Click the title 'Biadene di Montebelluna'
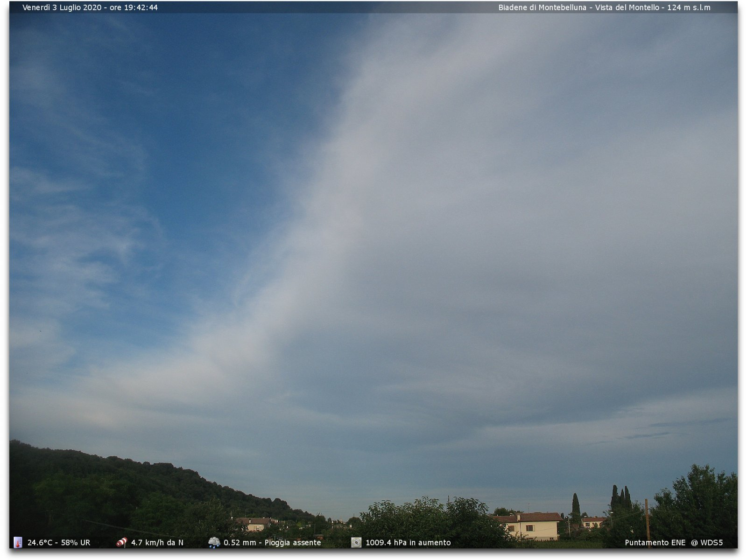The width and height of the screenshot is (747, 560). 542,7
